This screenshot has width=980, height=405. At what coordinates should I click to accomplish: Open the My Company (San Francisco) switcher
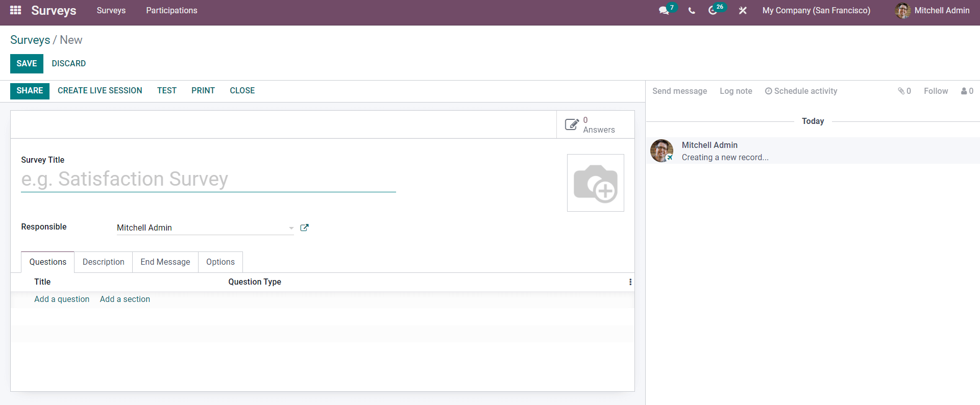click(816, 10)
